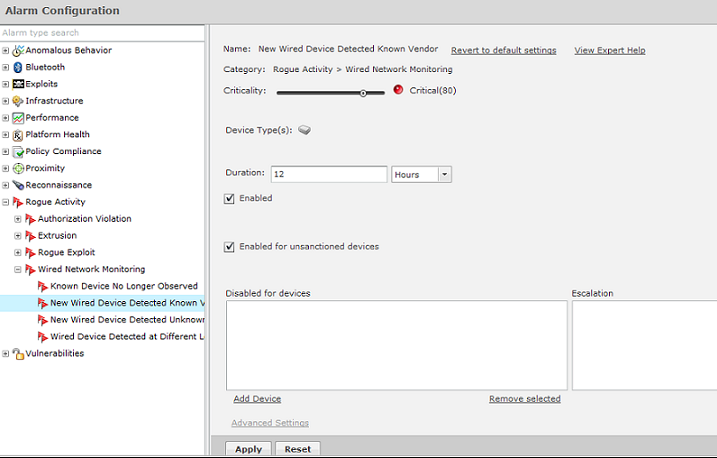Screen dimensions: 717x458
Task: Expand the Policy Compliance tree node
Action: click(x=5, y=152)
